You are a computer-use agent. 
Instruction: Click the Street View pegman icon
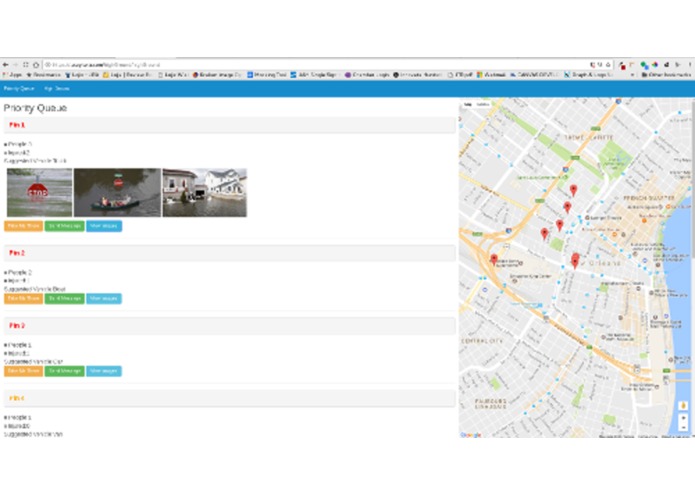point(683,405)
